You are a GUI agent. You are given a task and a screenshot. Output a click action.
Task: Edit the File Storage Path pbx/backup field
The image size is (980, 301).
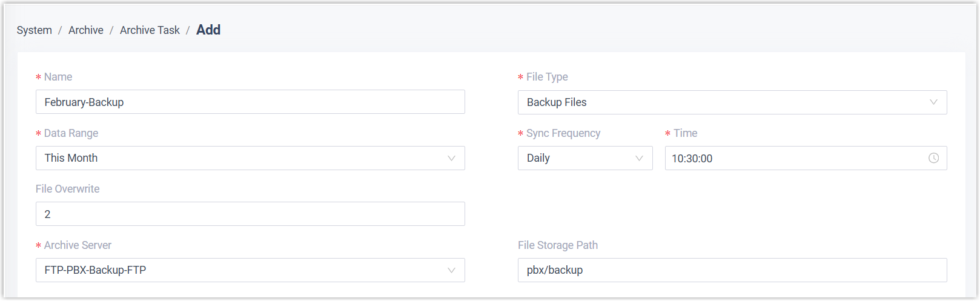point(732,270)
